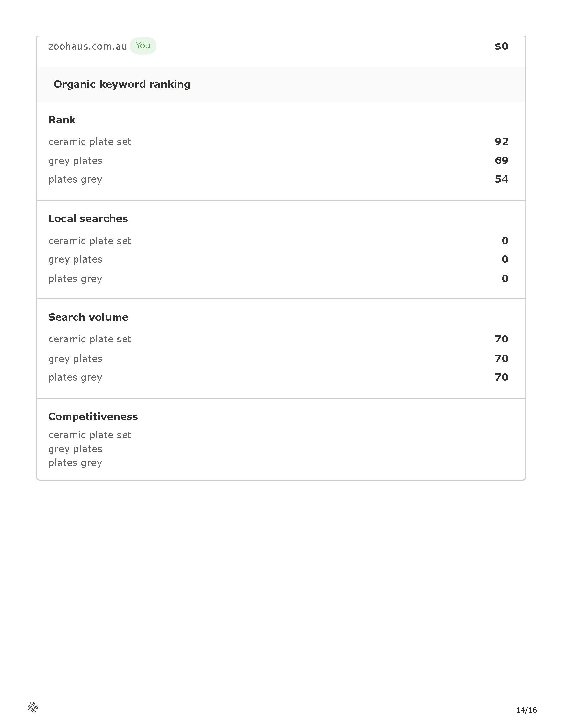Screen dimensions: 563x728
Task: Select 'plates grey' under Local searches
Action: pos(76,279)
